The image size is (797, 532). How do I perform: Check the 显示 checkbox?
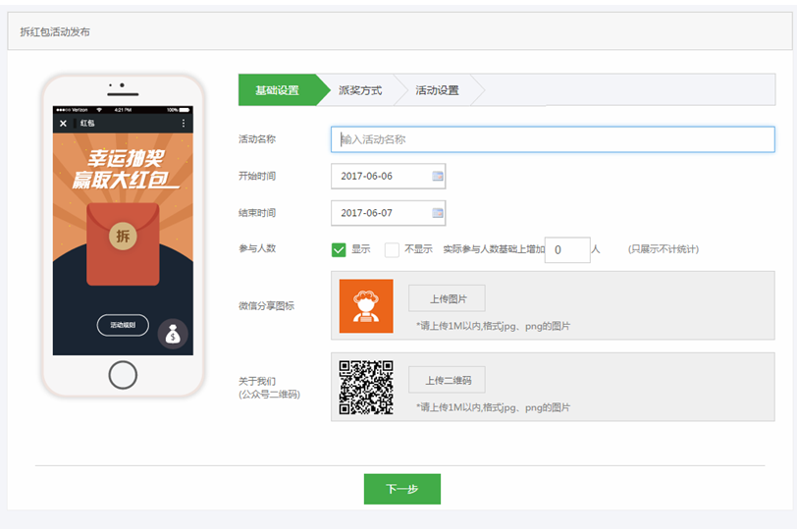coord(339,249)
